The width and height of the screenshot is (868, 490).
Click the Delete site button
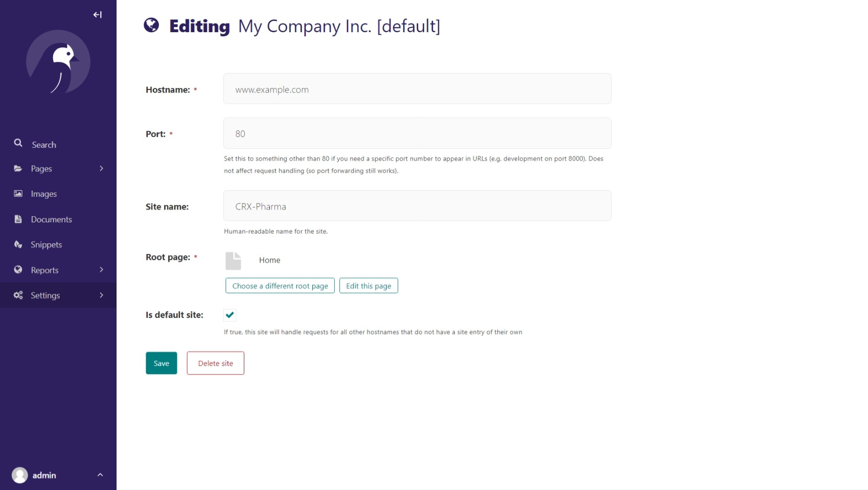click(x=215, y=363)
